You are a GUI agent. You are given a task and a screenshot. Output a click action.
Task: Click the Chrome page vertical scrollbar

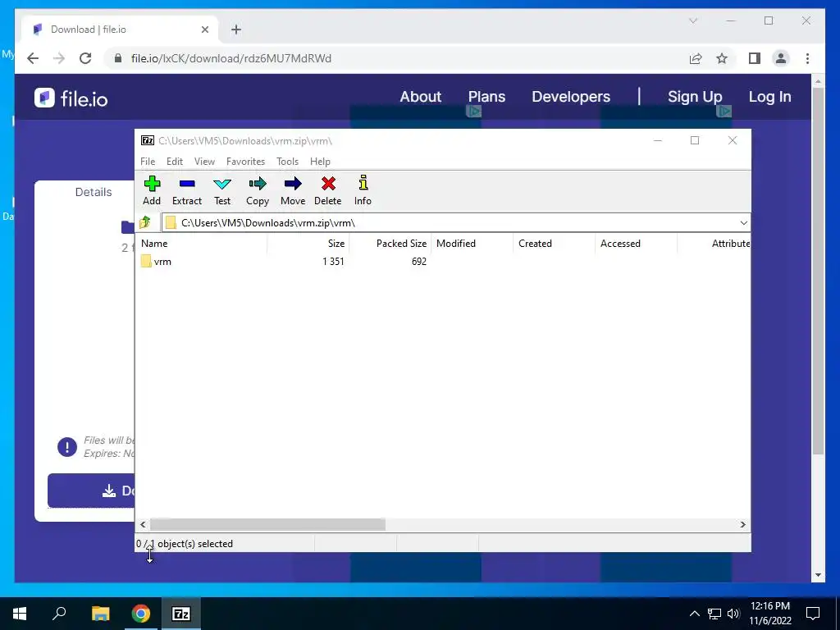pos(818,271)
